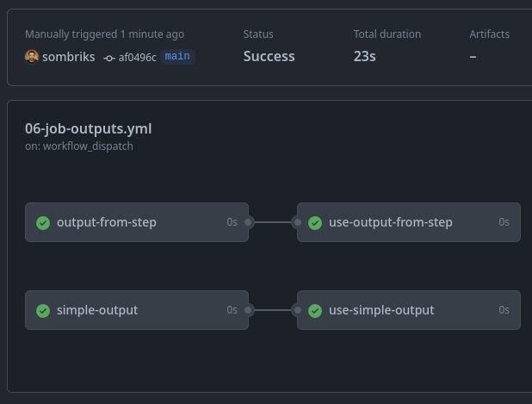Click the 23s total duration value

(x=365, y=57)
